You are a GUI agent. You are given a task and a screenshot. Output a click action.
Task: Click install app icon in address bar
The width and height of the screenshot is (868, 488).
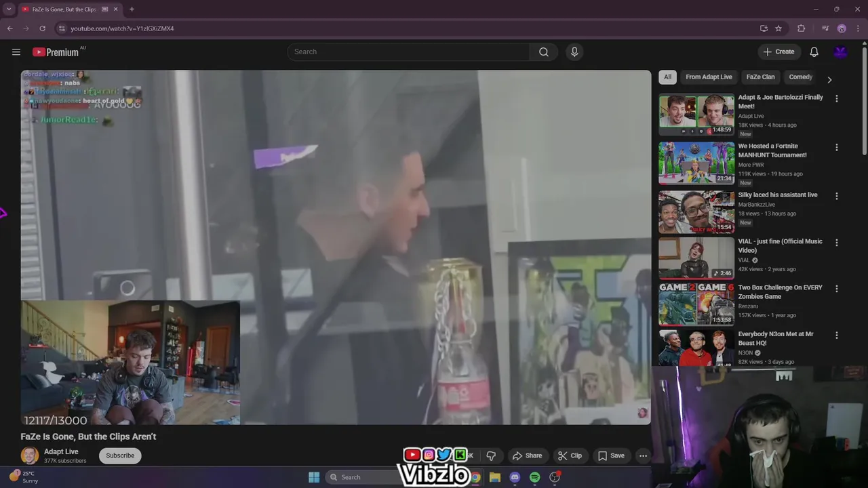click(x=764, y=28)
